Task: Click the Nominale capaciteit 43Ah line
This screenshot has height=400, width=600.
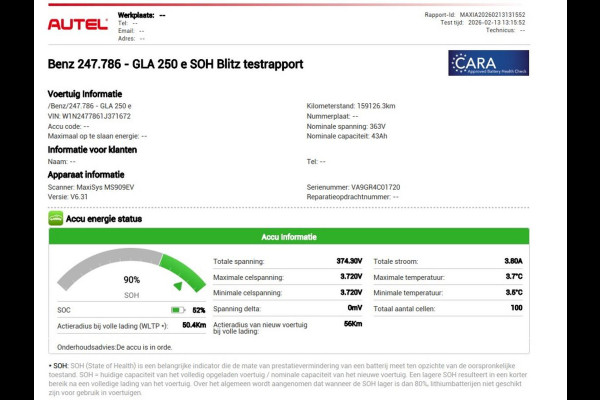Action: (347, 136)
